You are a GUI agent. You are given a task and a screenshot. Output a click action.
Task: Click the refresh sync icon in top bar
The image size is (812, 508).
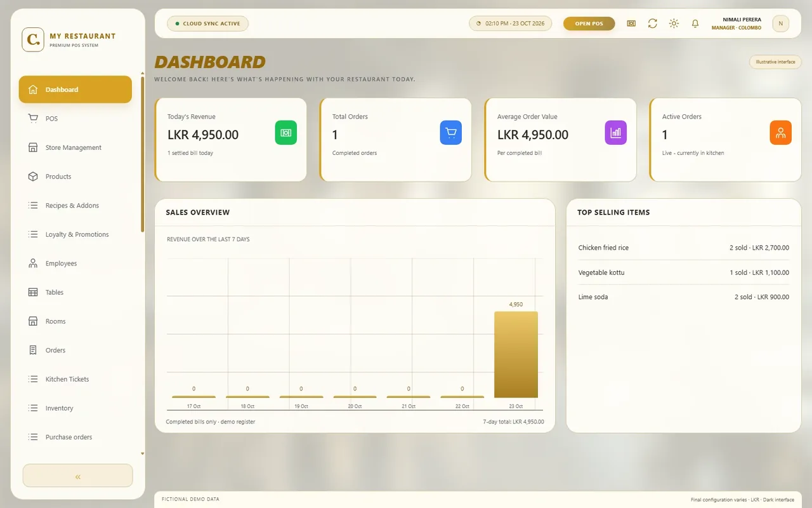[x=652, y=23]
